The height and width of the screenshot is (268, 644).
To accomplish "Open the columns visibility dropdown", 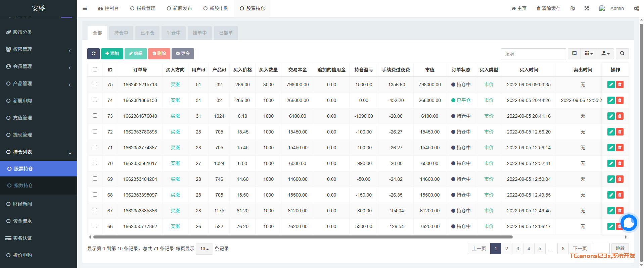I will pyautogui.click(x=589, y=54).
